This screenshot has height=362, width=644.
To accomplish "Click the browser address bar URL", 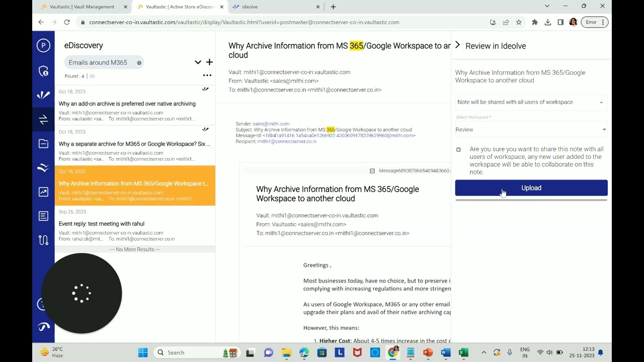I will tap(244, 22).
